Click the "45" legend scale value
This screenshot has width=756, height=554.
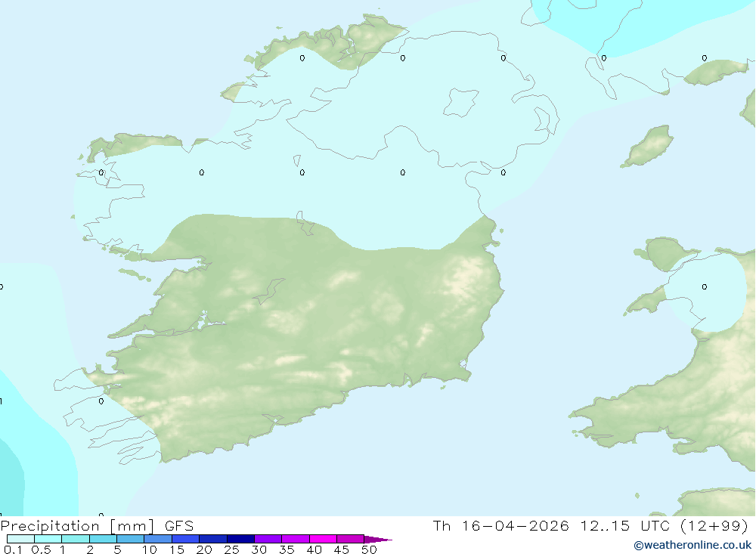point(342,549)
